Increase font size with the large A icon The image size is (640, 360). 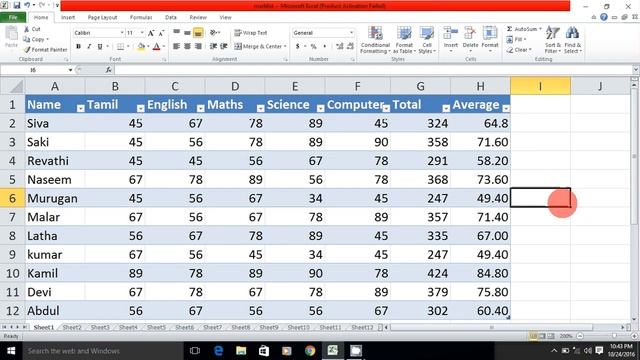pyautogui.click(x=151, y=33)
